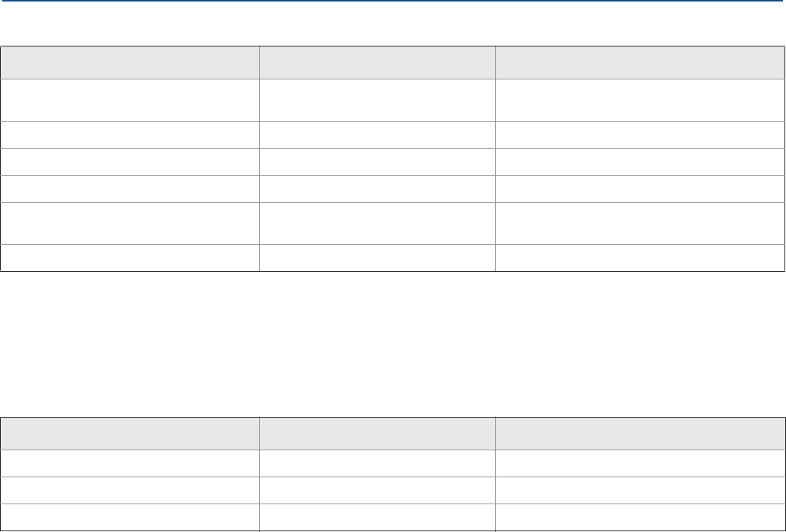Click the top table's first header cell
The image size is (786, 532).
130,64
